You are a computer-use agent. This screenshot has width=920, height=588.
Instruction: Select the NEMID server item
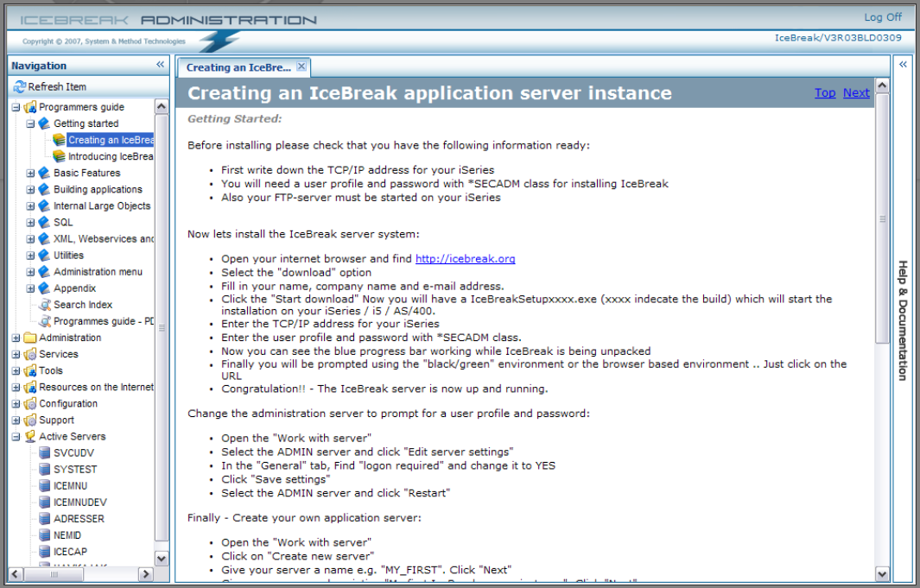[x=67, y=535]
